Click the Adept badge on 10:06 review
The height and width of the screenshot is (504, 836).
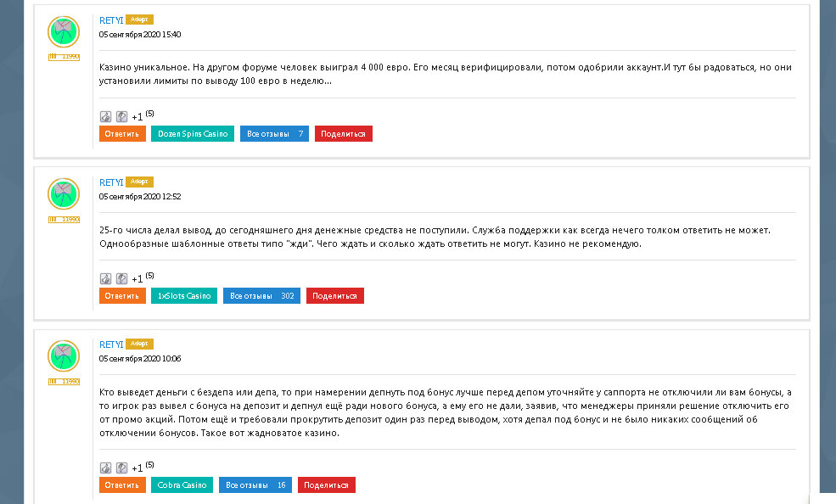coord(139,344)
